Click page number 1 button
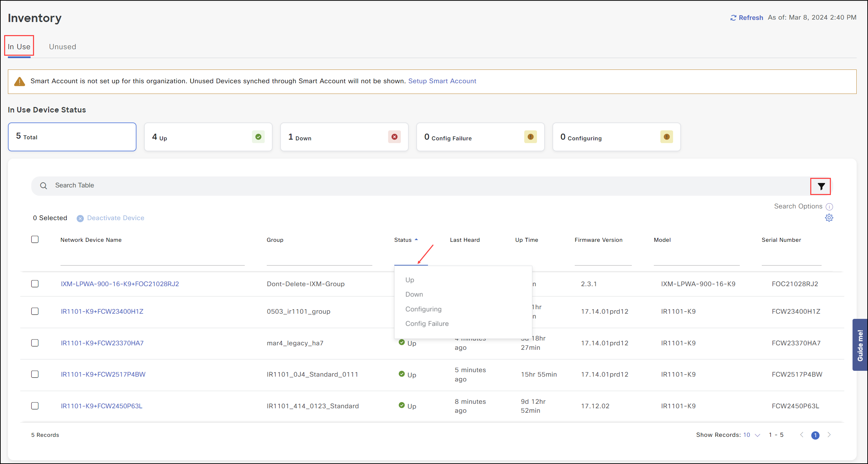The width and height of the screenshot is (868, 464). (x=815, y=435)
